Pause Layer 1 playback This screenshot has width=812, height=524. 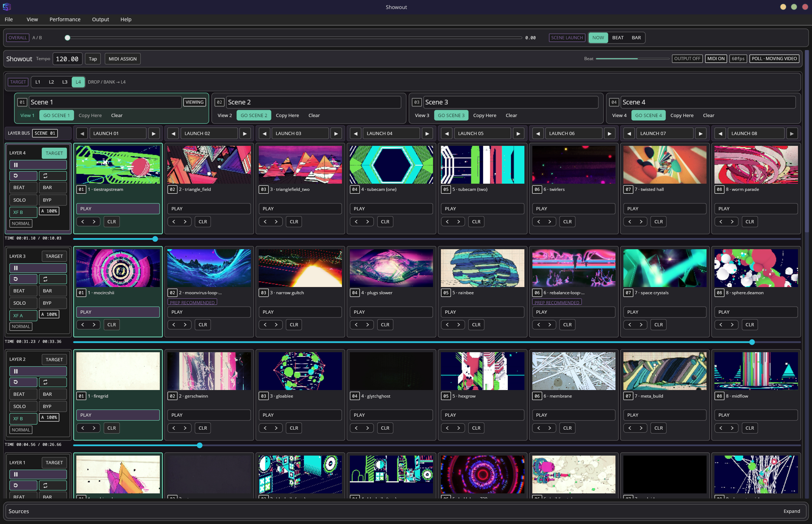tap(38, 474)
